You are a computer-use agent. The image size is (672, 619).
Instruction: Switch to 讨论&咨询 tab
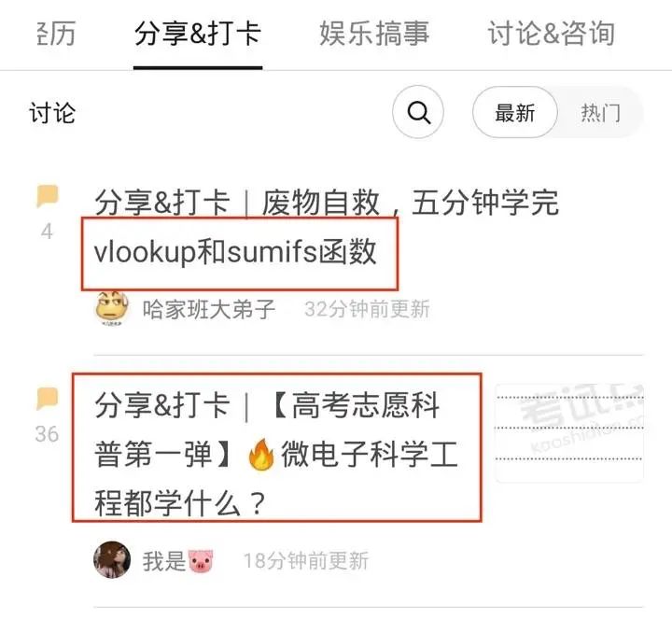[552, 34]
